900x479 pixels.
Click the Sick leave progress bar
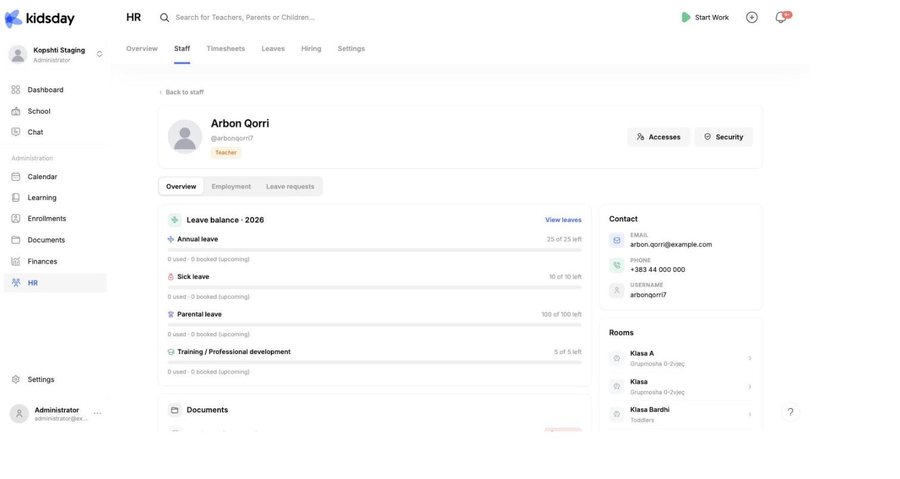374,287
